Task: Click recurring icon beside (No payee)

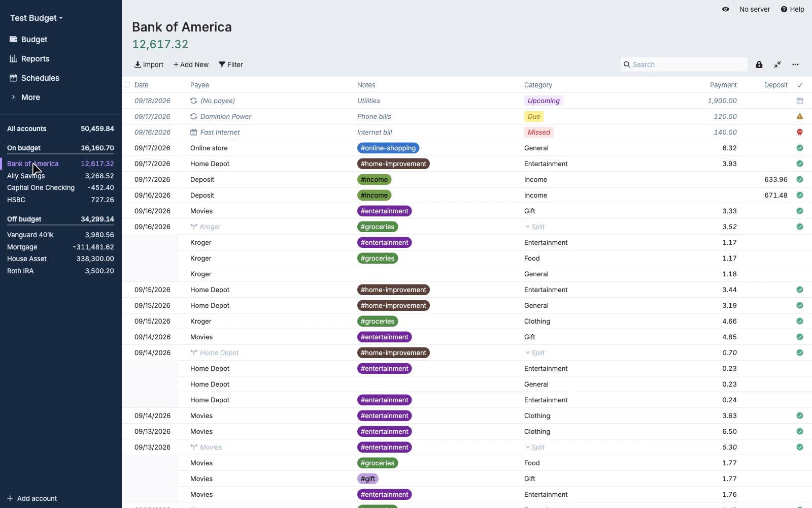Action: [x=193, y=101]
